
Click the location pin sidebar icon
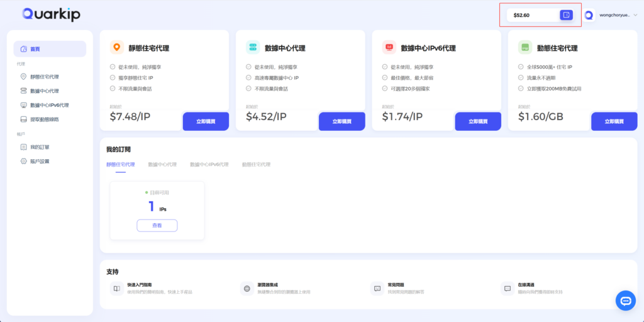[23, 77]
